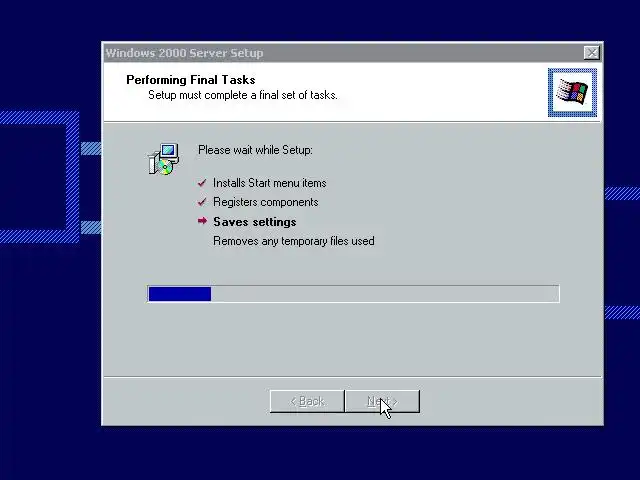Click the disabled Next button
This screenshot has width=640, height=480.
point(382,401)
